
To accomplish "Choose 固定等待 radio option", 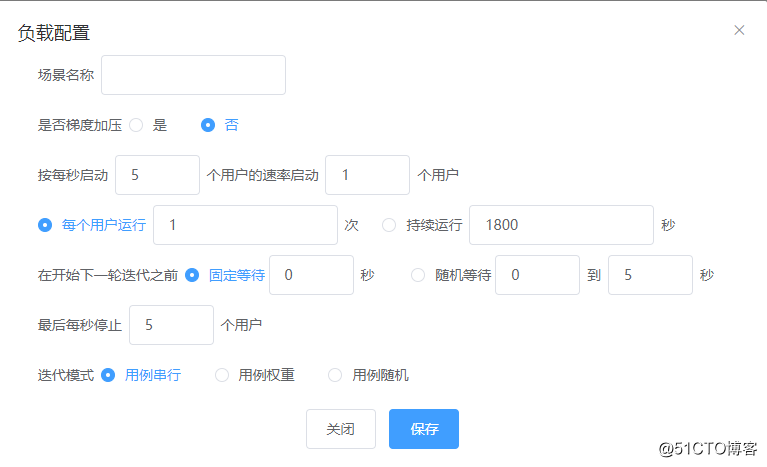I will tap(192, 275).
